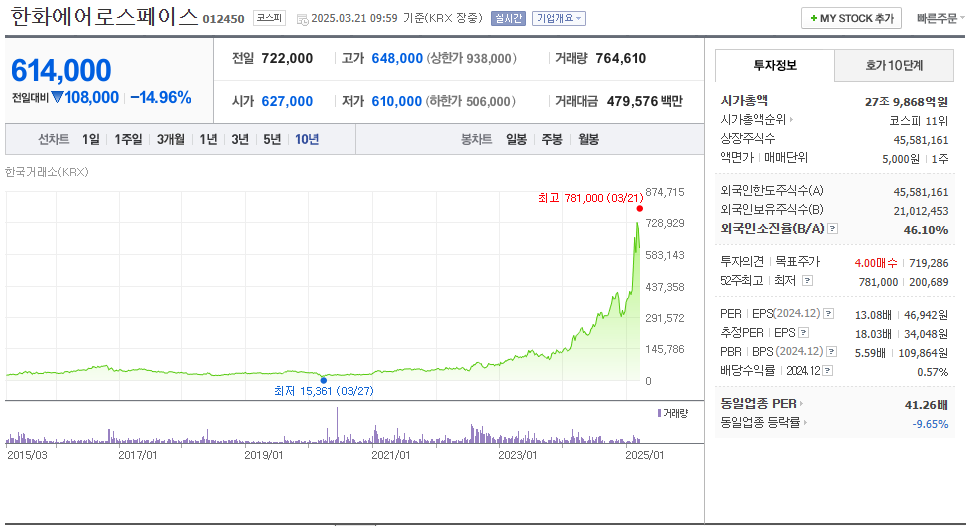The height and width of the screenshot is (526, 968).
Task: Click the MY STOCK 추가 button
Action: tap(851, 19)
